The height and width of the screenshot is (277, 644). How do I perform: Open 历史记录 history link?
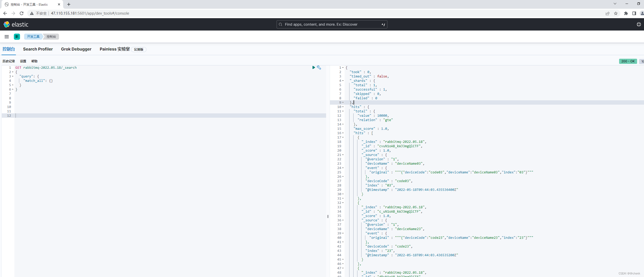pos(9,61)
